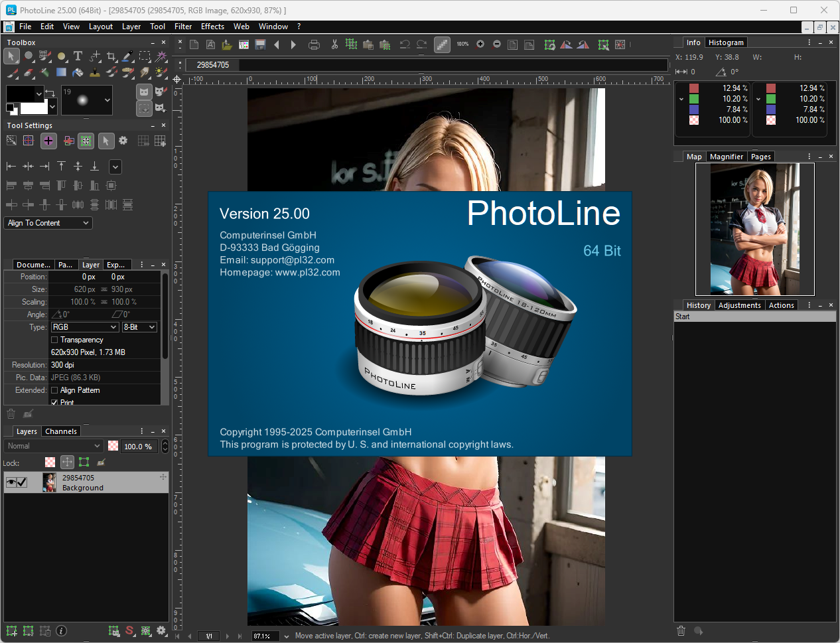
Task: Uncheck the Print checkbox
Action: click(x=54, y=403)
